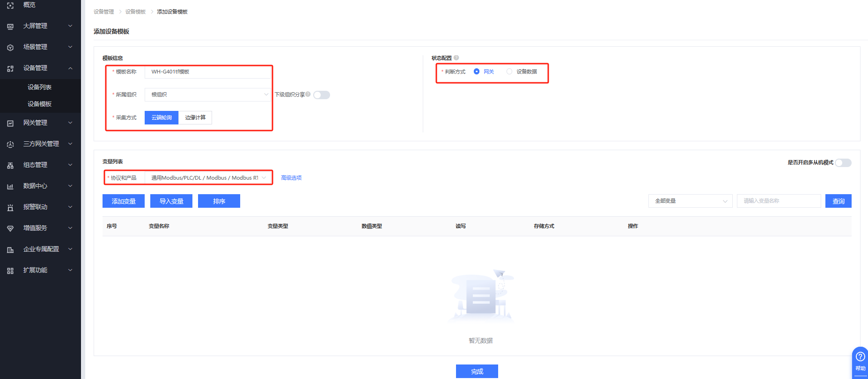This screenshot has height=379, width=868.
Task: Click the 高级选项 link
Action: point(291,178)
